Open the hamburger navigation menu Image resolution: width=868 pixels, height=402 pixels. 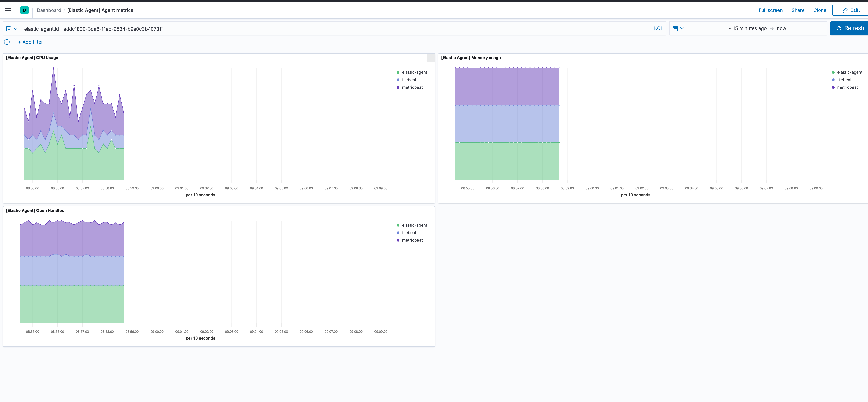[8, 10]
